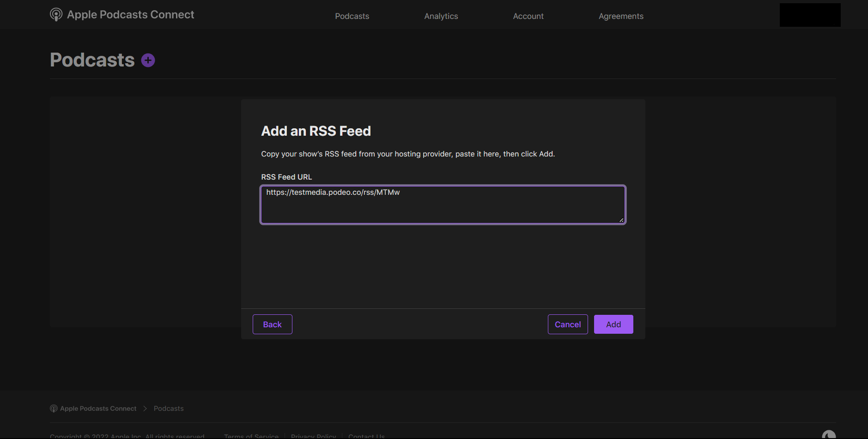Click the account menu at top right
The image size is (868, 439).
tap(810, 15)
